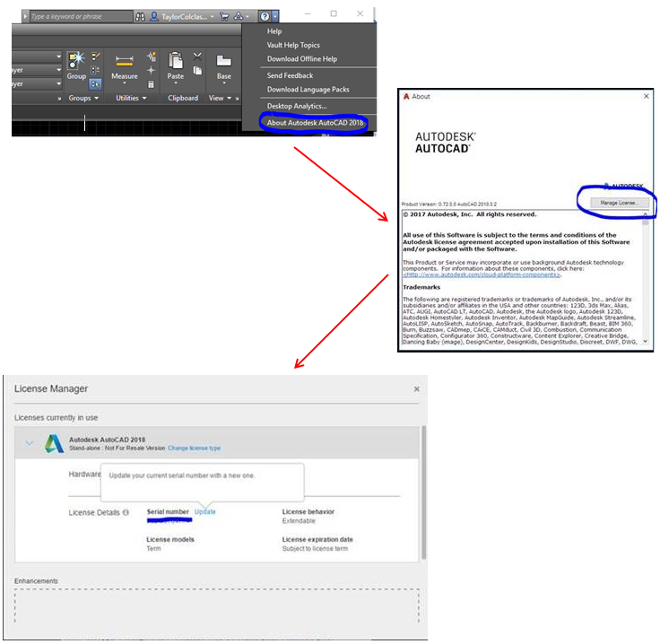The width and height of the screenshot is (660, 644).
Task: Choose Download Language Packs
Action: 308,89
